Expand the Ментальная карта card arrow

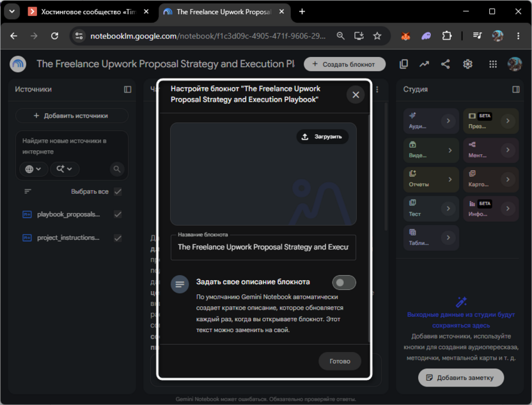[x=508, y=150]
